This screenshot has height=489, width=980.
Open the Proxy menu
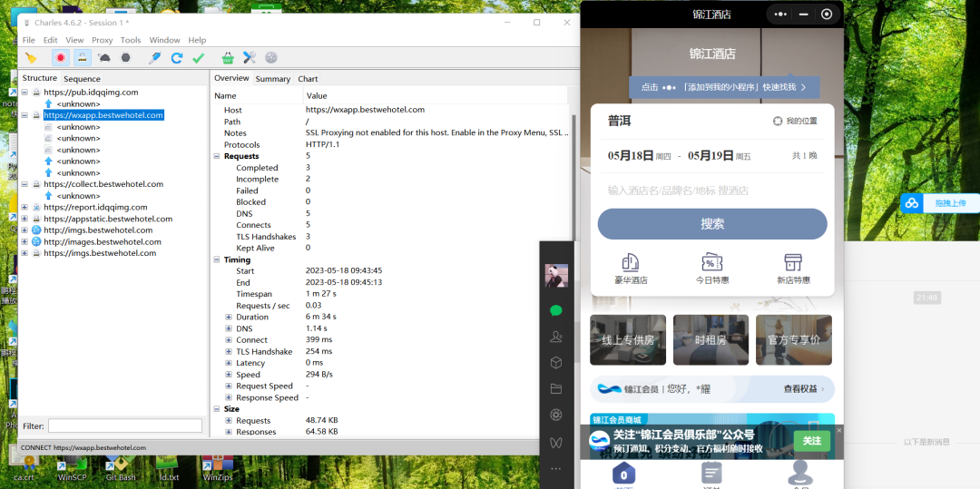click(102, 40)
